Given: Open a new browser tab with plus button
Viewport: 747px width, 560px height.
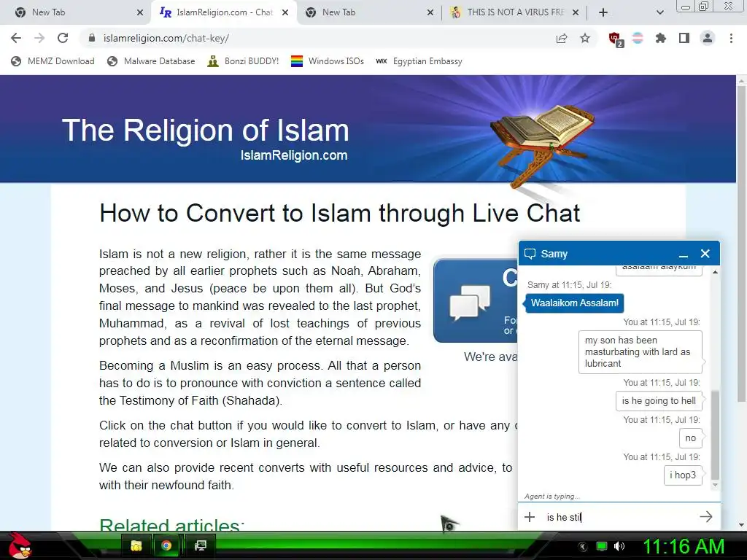Looking at the screenshot, I should point(603,12).
